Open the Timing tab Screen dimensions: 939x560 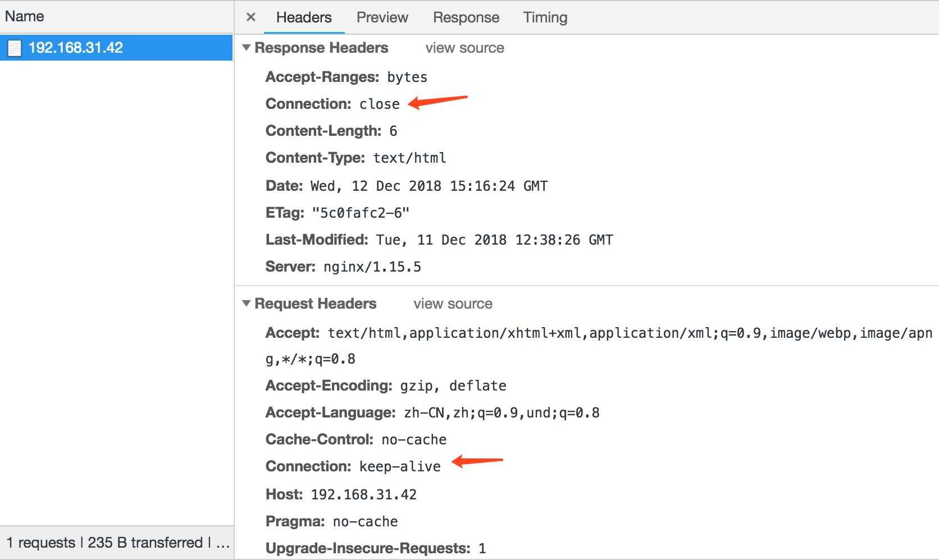[545, 17]
